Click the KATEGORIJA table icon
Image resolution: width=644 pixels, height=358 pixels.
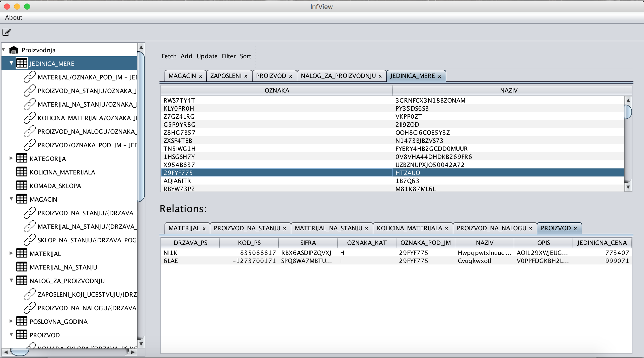[x=21, y=158]
